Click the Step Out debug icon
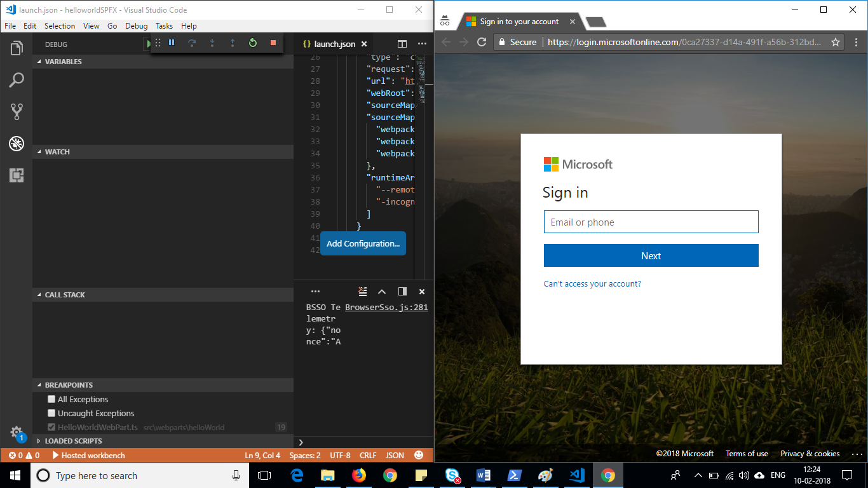Image resolution: width=868 pixels, height=488 pixels. click(x=233, y=43)
